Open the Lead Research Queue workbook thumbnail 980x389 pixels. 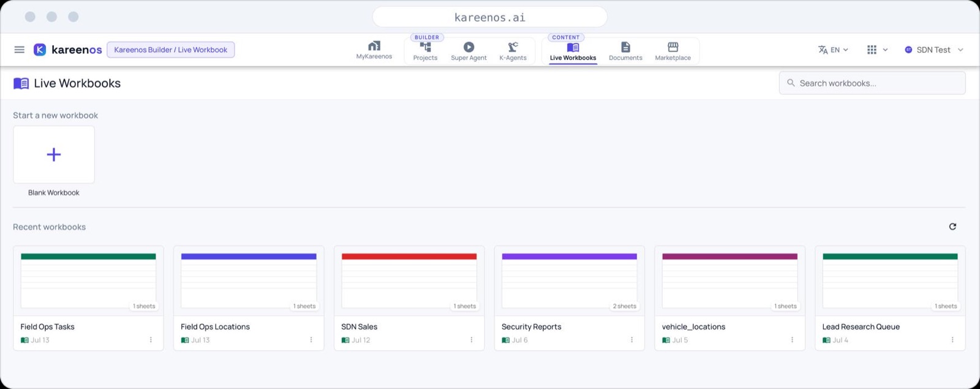tap(890, 281)
